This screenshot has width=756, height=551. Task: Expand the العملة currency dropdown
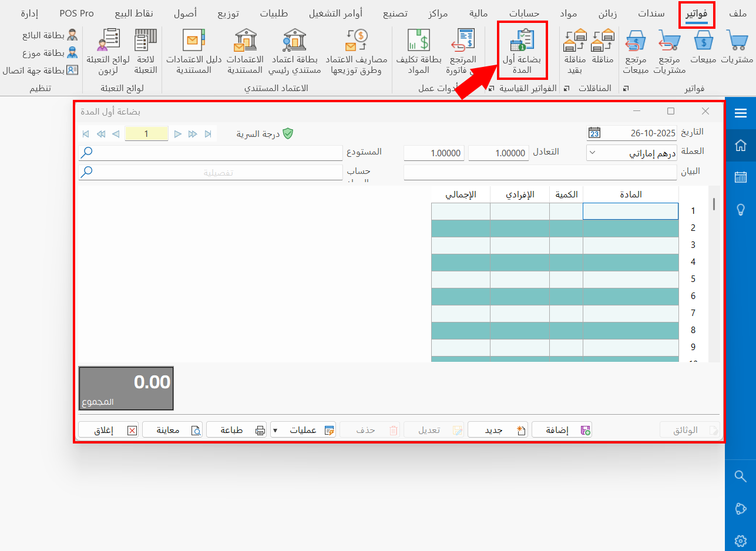pyautogui.click(x=592, y=153)
